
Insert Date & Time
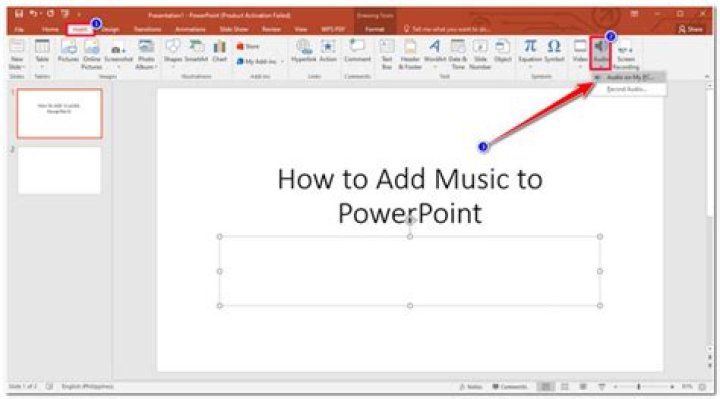point(458,55)
